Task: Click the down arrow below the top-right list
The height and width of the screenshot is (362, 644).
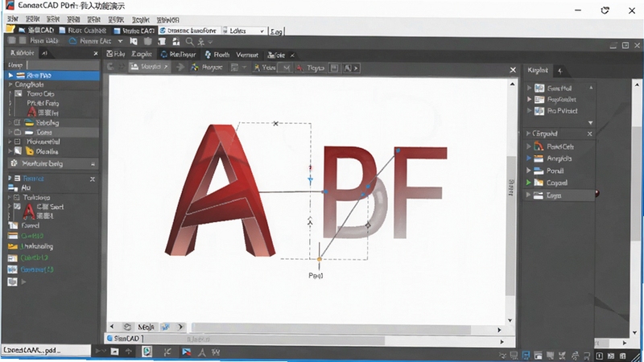Action: [x=590, y=123]
